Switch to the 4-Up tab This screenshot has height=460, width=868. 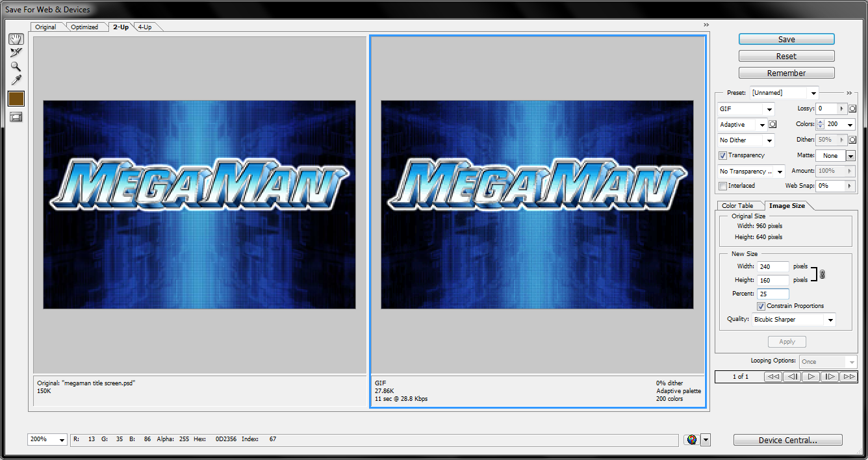tap(145, 27)
